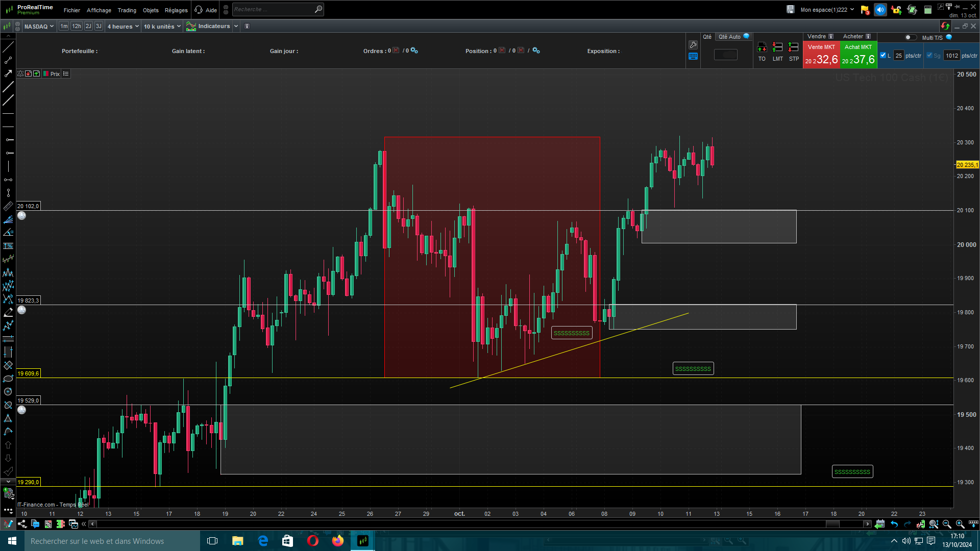Open the 10 k unités dropdown
This screenshot has height=551, width=980.
(x=162, y=27)
